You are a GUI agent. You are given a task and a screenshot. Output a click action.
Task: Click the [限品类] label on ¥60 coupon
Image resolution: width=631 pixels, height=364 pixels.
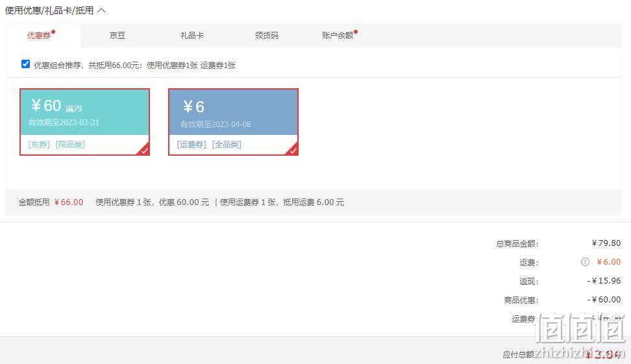tap(70, 145)
